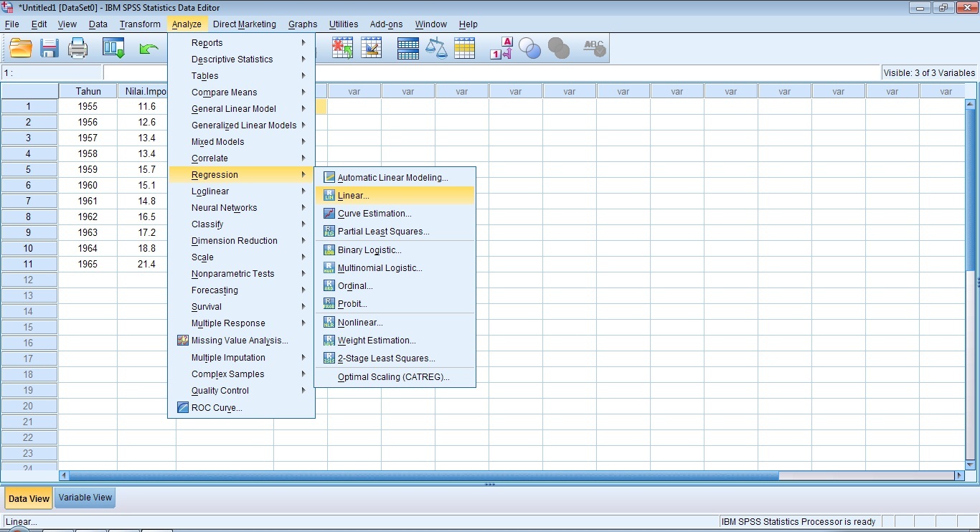Click the Insert Cases toolbar icon
This screenshot has width=980, height=532.
point(342,48)
